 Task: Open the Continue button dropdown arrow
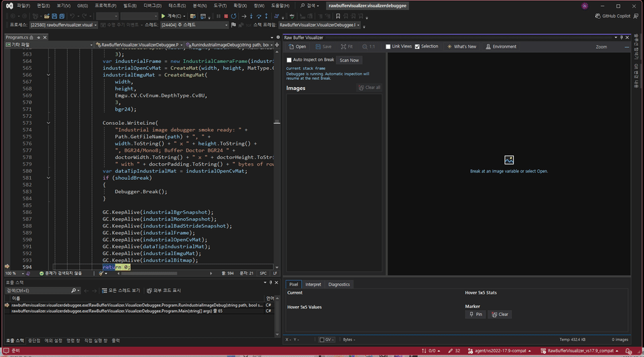[184, 16]
